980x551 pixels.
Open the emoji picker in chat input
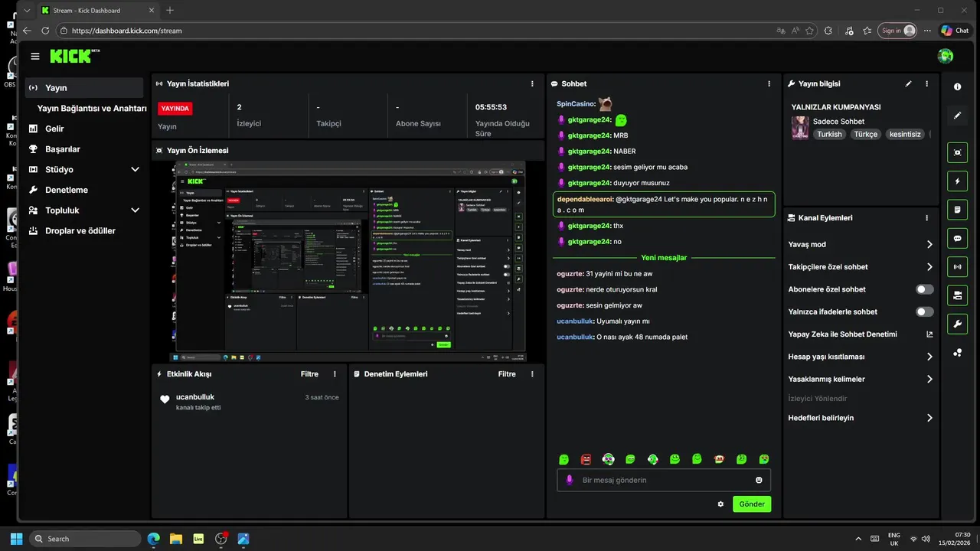tap(759, 480)
